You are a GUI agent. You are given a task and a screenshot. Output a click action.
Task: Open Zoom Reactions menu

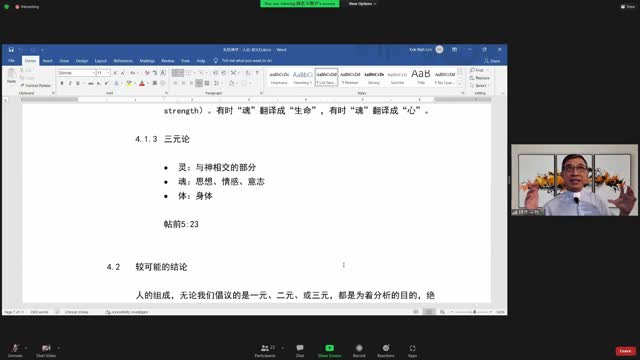tap(386, 350)
